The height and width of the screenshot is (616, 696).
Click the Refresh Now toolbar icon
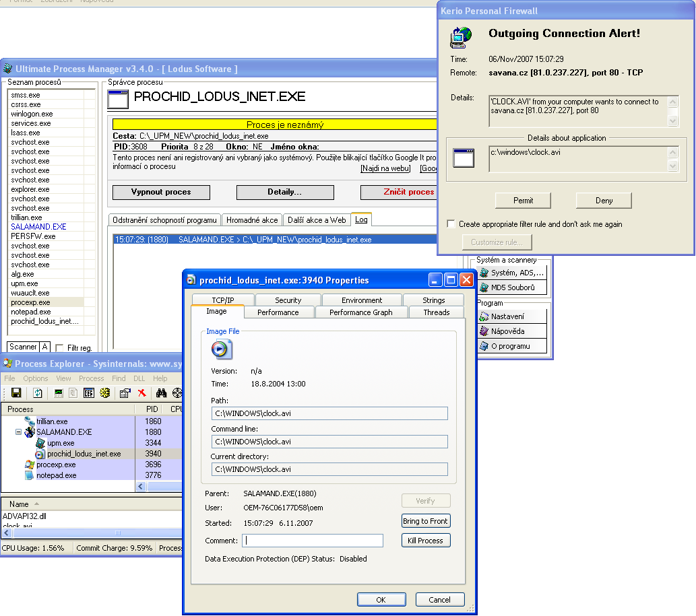click(x=38, y=393)
